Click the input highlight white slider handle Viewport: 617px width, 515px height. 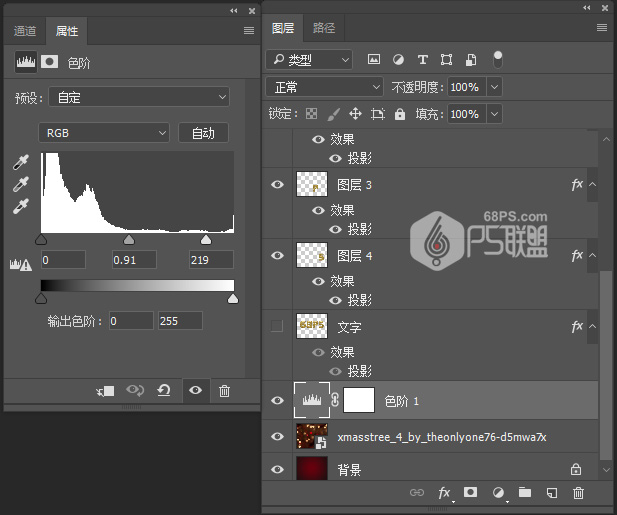(206, 240)
